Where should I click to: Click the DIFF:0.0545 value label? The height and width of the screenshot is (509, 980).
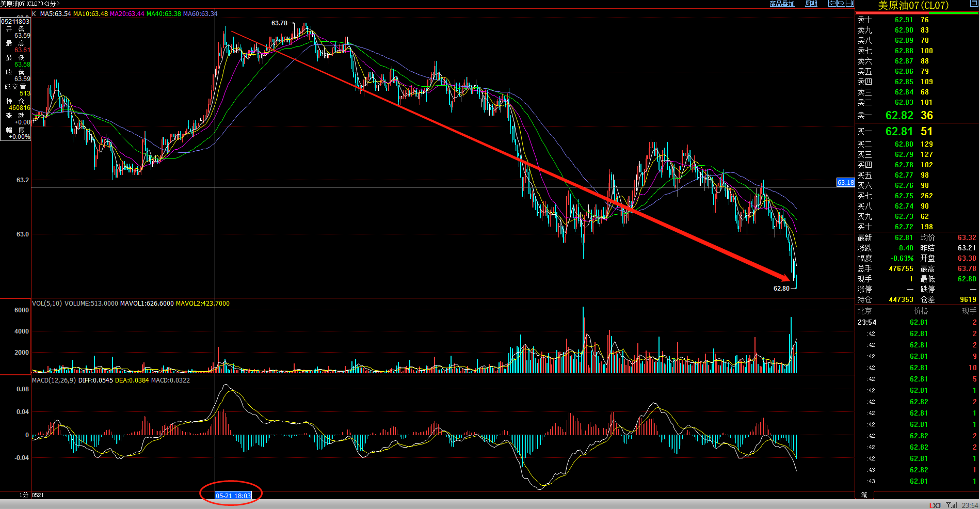pyautogui.click(x=95, y=380)
